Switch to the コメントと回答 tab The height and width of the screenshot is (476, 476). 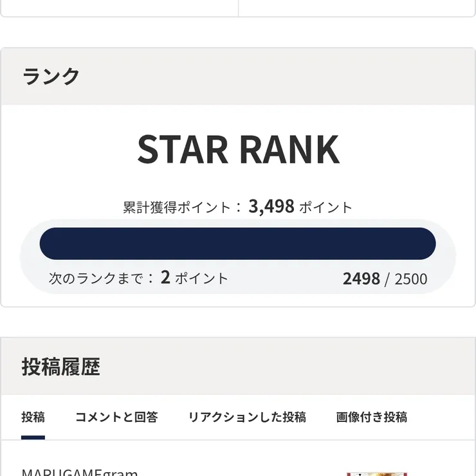coord(116,417)
